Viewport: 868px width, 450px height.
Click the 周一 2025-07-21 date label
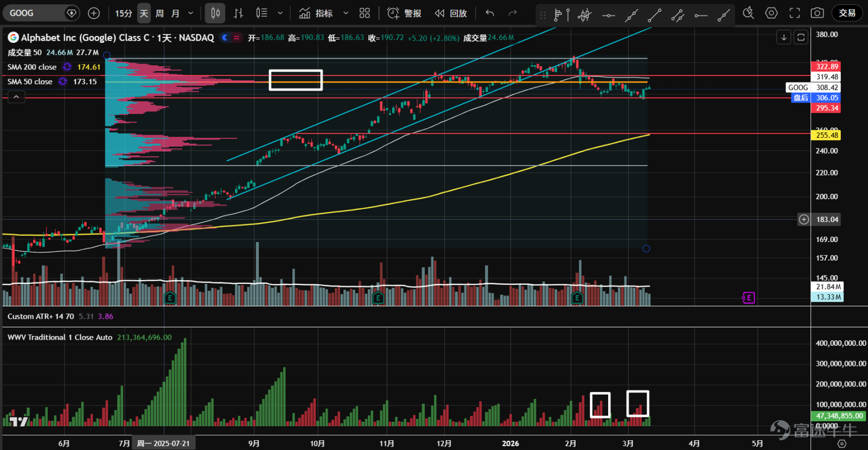point(163,443)
